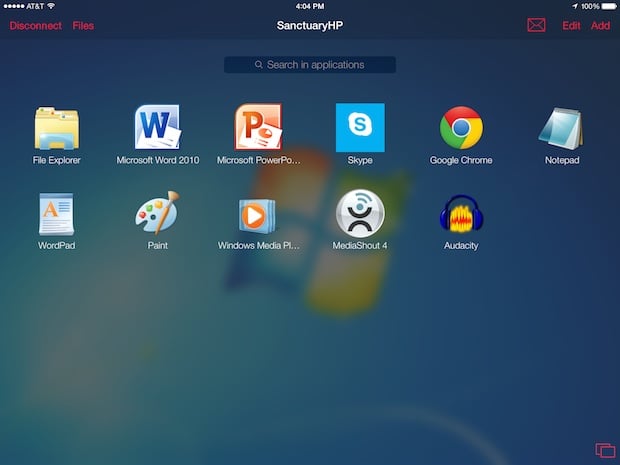The width and height of the screenshot is (620, 465).
Task: Open the Windows Media Player icon
Action: (257, 216)
